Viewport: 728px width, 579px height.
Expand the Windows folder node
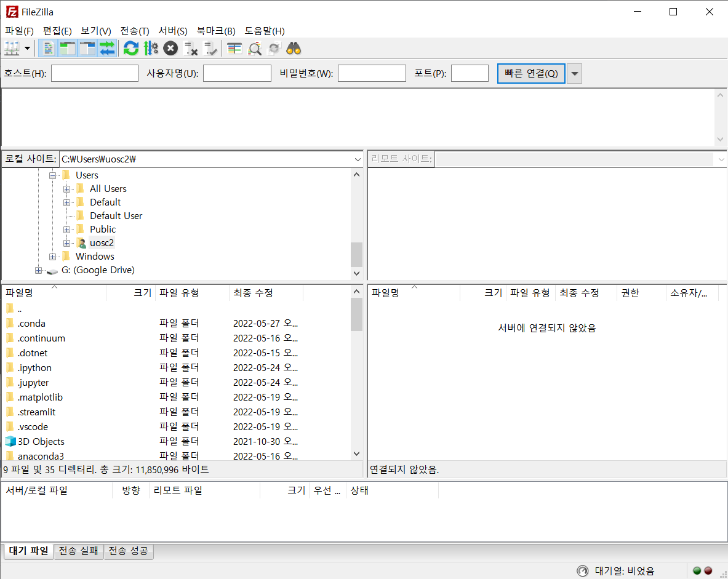(x=52, y=257)
